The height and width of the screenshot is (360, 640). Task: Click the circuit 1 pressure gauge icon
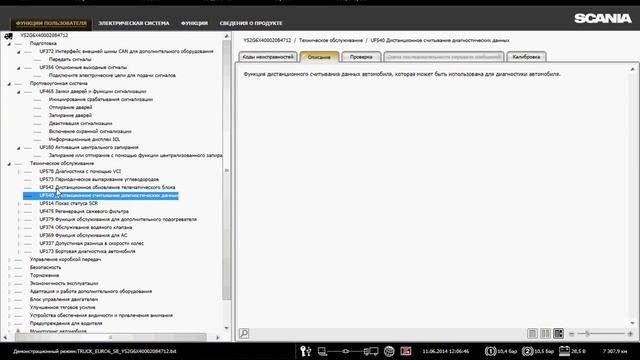click(x=491, y=351)
